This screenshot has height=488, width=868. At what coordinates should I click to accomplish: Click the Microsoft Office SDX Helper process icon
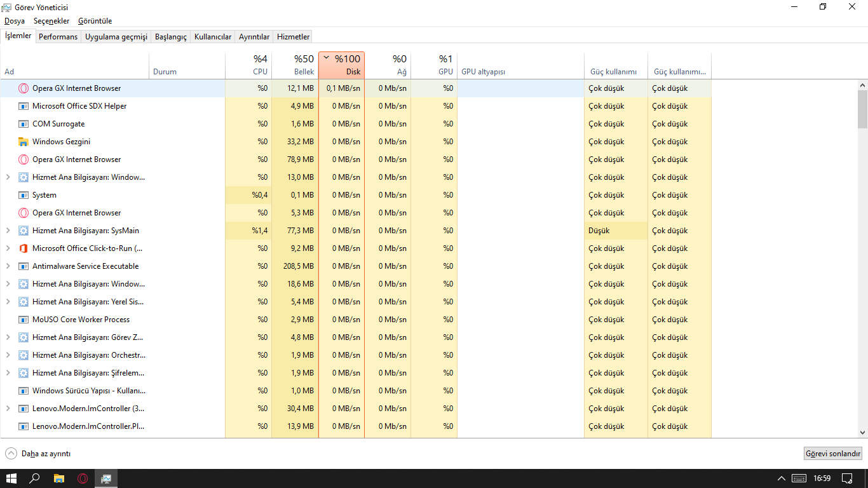24,106
